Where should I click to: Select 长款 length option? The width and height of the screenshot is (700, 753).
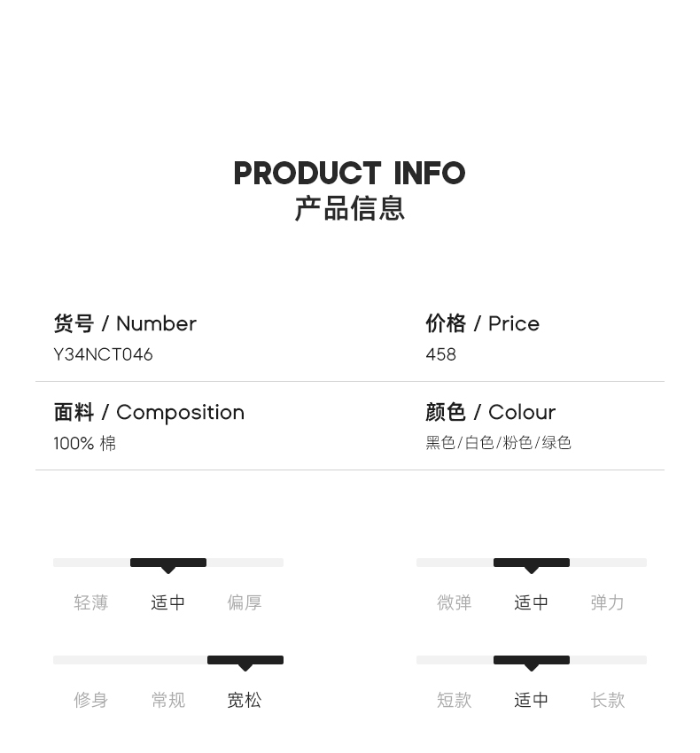click(x=608, y=700)
